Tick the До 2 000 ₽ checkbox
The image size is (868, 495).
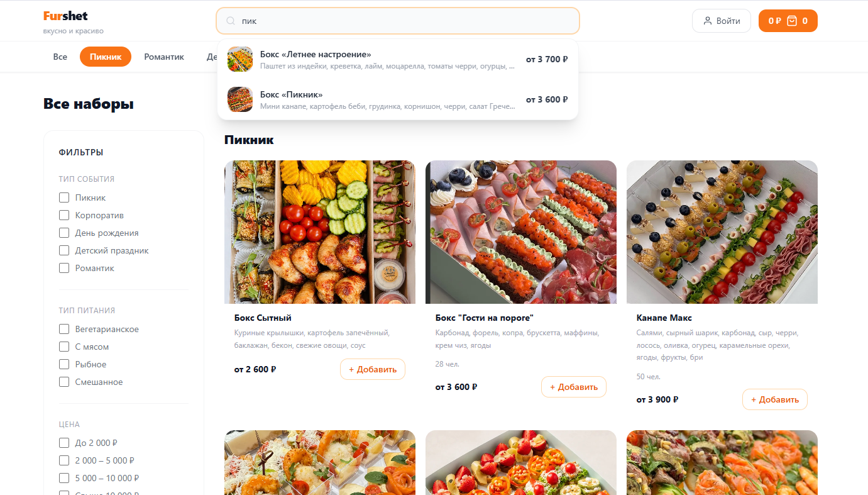64,443
